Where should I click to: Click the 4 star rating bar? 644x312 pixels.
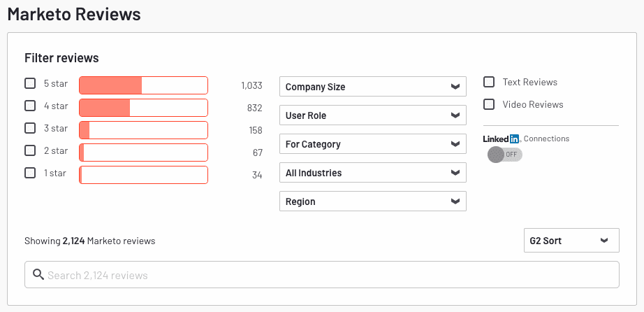pyautogui.click(x=144, y=108)
